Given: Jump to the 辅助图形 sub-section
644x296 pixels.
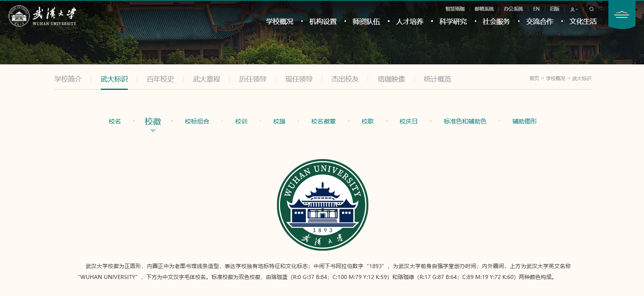Looking at the screenshot, I should point(525,121).
